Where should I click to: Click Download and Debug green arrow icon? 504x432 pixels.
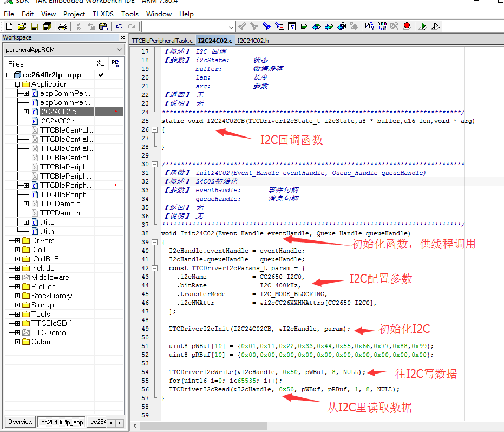(x=423, y=27)
